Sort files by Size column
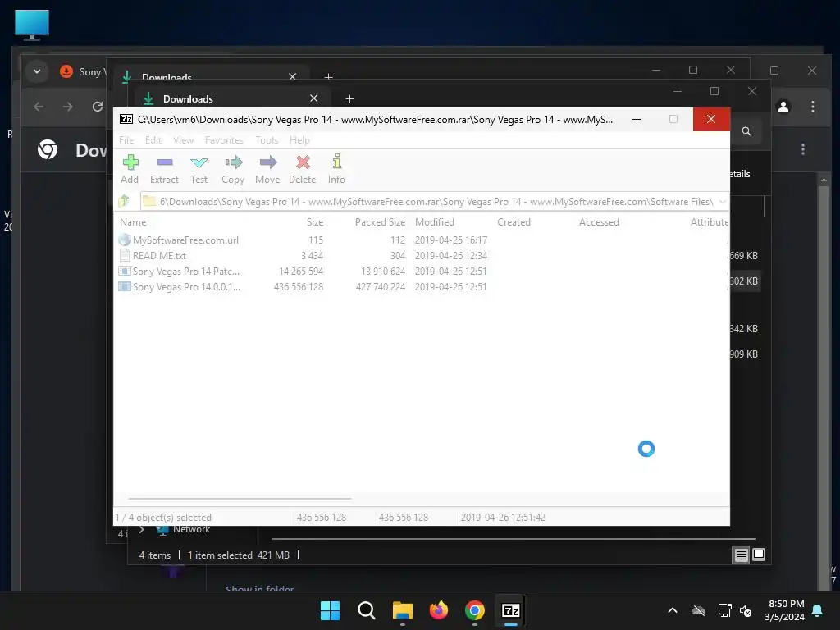 tap(314, 221)
